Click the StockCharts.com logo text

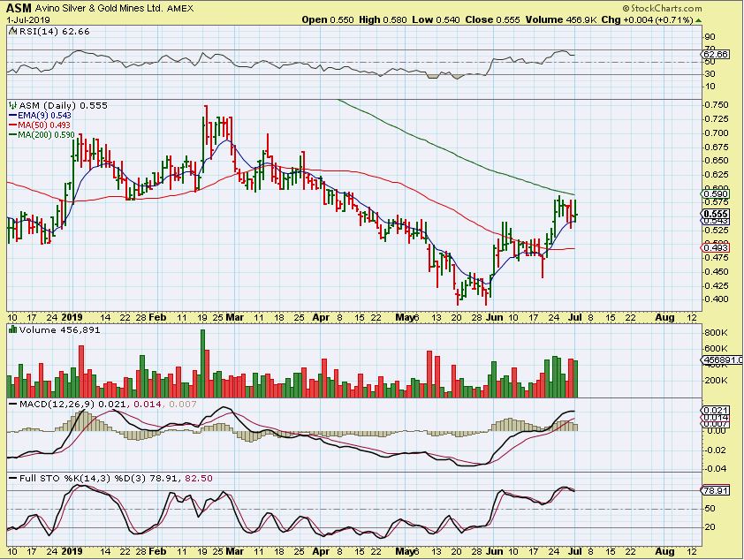tap(662, 8)
